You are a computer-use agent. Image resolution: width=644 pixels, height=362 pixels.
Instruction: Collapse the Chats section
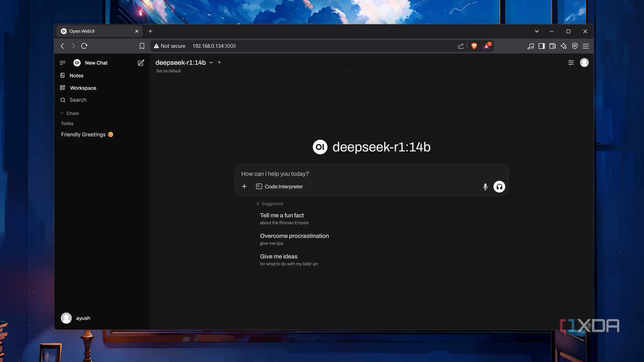click(70, 114)
